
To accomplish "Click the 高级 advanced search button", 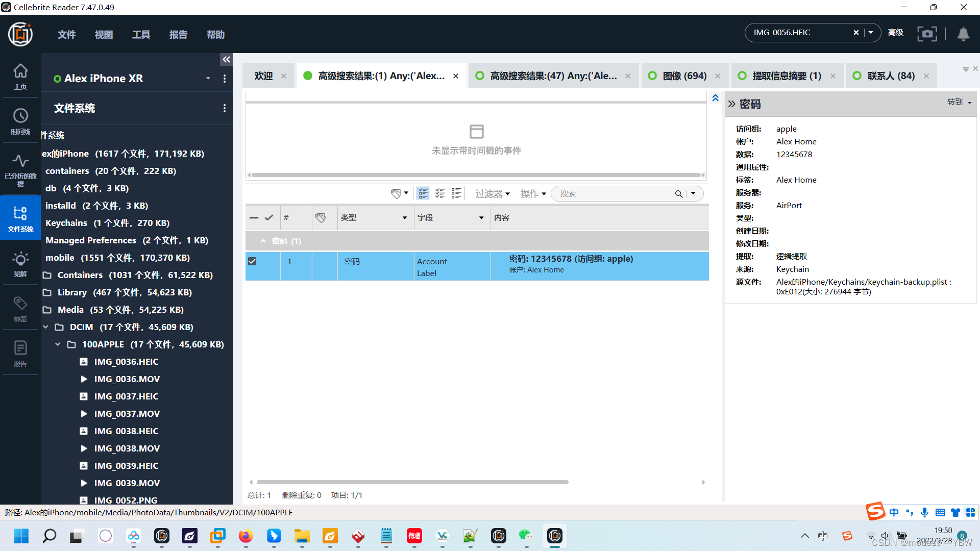I will pos(895,33).
